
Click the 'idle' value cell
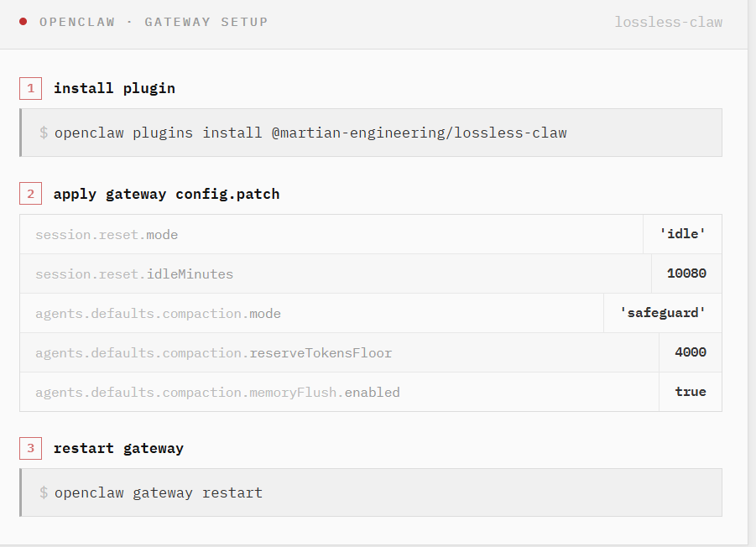click(x=682, y=234)
